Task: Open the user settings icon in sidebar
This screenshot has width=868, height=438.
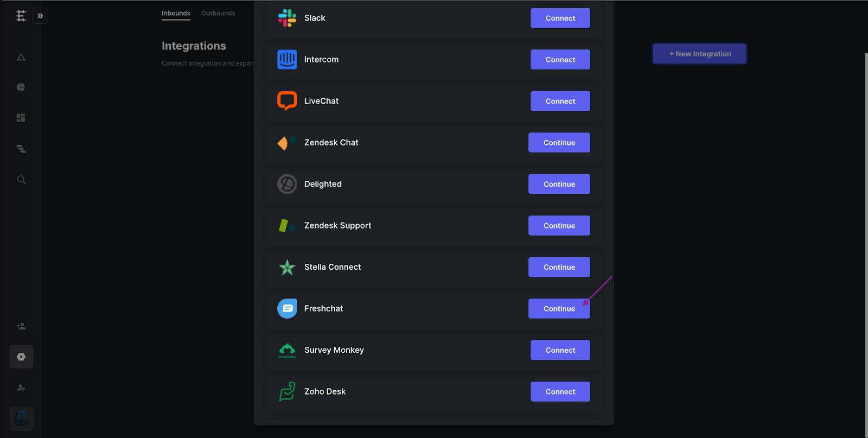Action: click(x=21, y=388)
